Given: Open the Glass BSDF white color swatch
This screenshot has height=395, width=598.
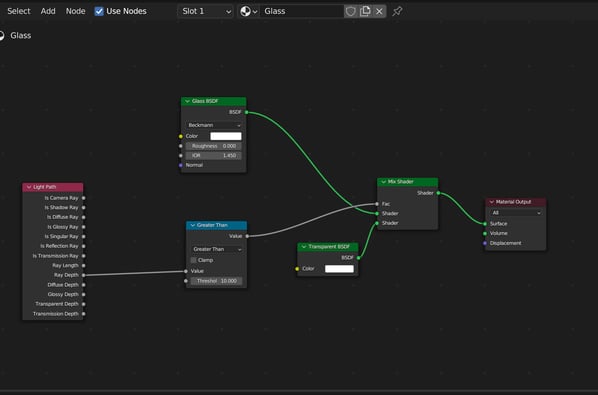Looking at the screenshot, I should coord(226,136).
